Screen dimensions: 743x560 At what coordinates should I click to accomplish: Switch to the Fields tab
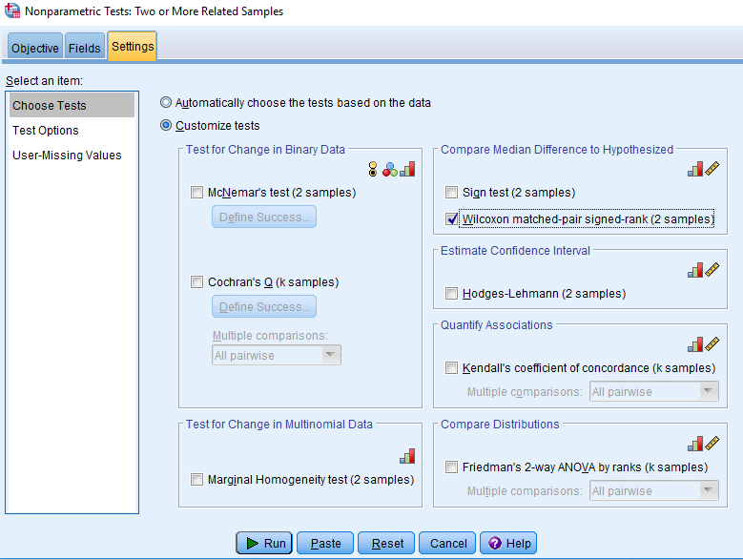(x=84, y=48)
